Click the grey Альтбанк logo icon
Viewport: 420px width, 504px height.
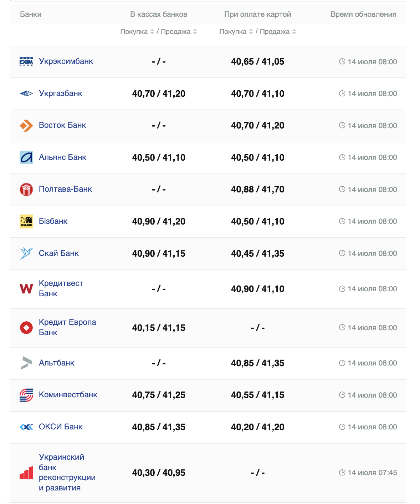click(x=26, y=363)
